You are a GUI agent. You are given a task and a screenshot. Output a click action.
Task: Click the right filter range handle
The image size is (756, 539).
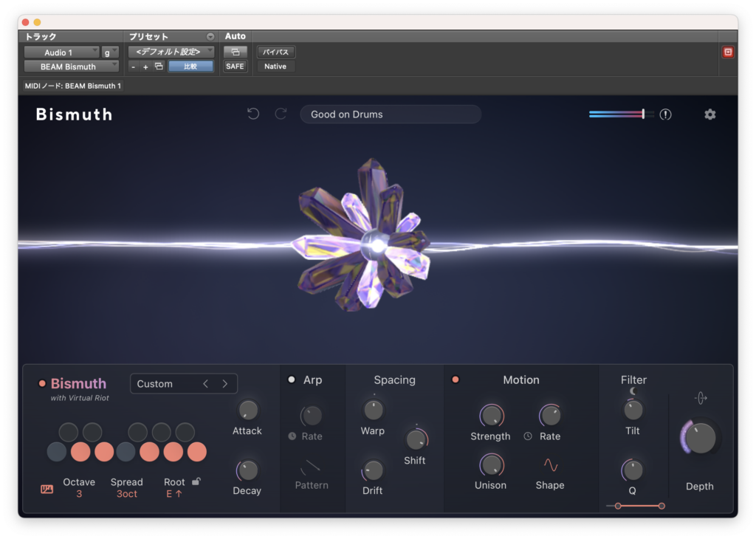(661, 506)
